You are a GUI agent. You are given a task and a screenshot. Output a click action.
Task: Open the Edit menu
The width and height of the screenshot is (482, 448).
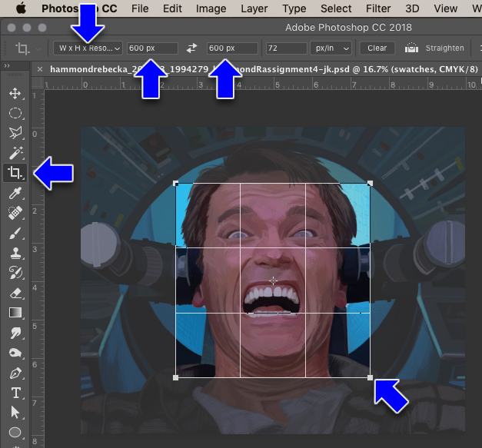pos(172,8)
